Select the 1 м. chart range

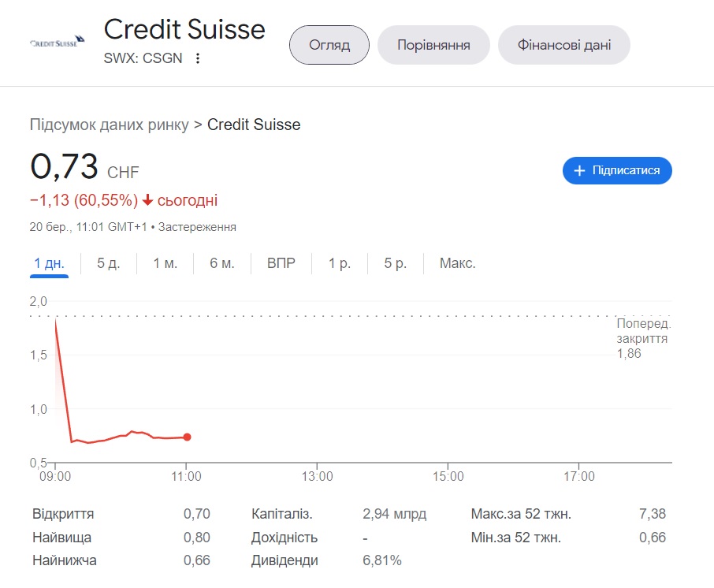tap(165, 263)
